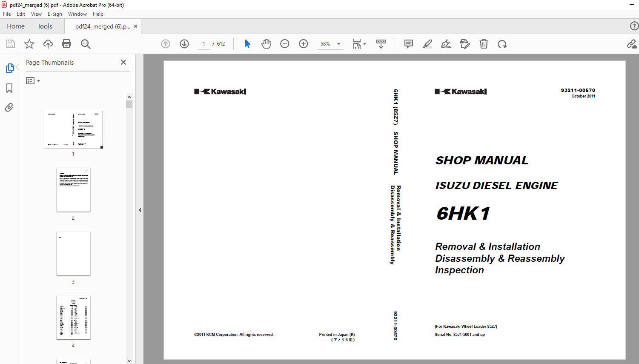639x364 pixels.
Task: Select page 1 thumbnail
Action: [73, 129]
